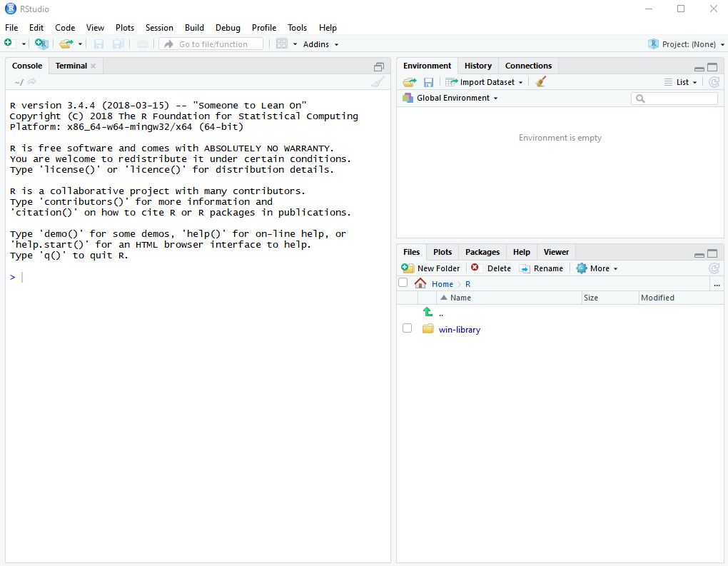Click the workspace panes layout icon
Screen dimensions: 728x566
tap(282, 44)
